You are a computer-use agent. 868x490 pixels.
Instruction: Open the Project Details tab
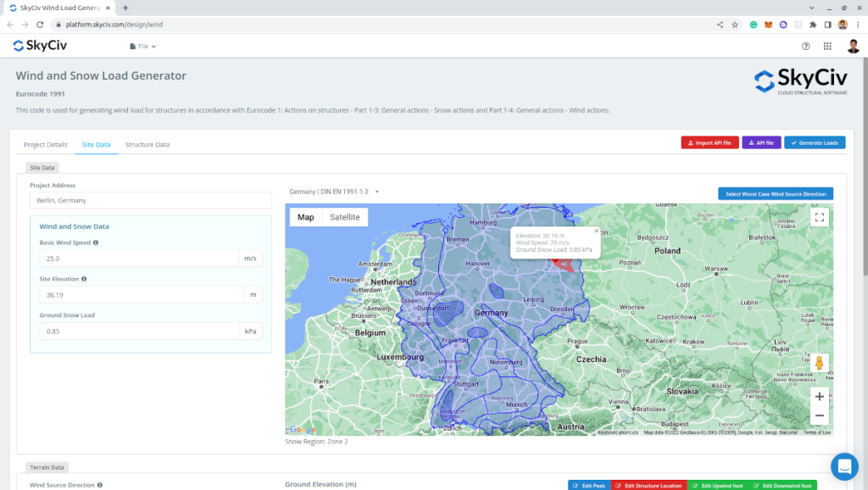point(46,145)
